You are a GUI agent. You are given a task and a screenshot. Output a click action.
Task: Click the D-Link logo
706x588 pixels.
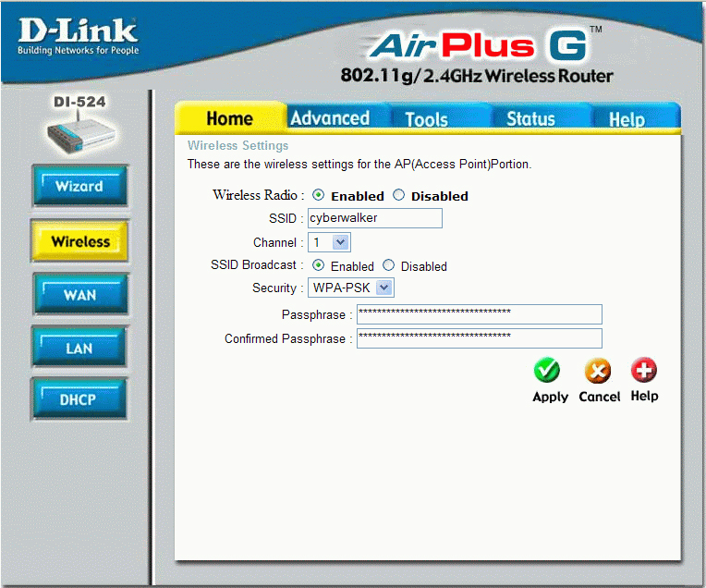(x=78, y=35)
